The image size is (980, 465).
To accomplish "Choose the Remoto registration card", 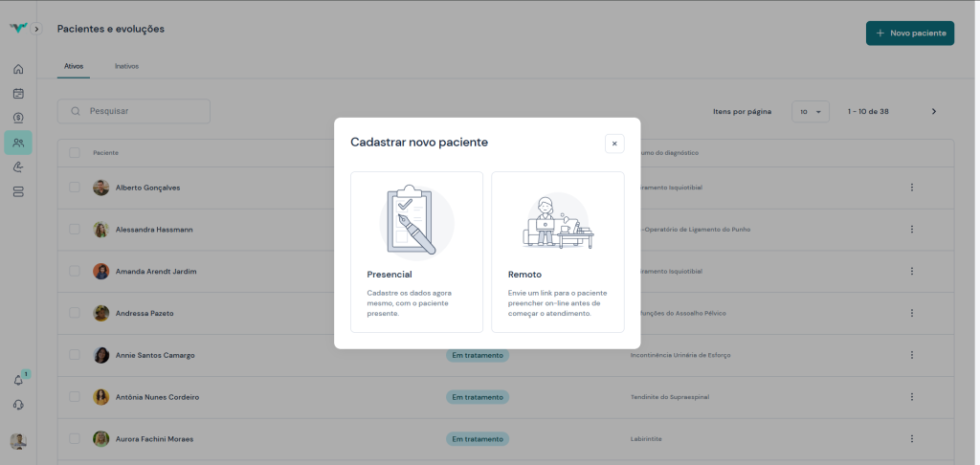I will point(557,252).
